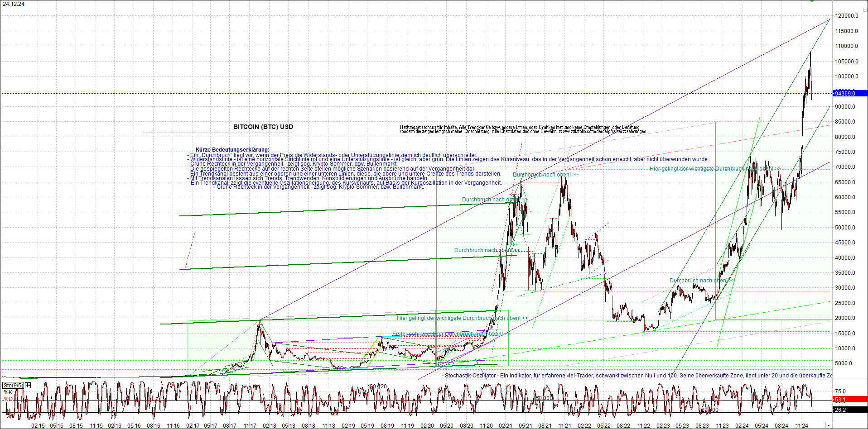Click the minus sign below the scale
The width and height of the screenshot is (868, 429).
(x=829, y=425)
